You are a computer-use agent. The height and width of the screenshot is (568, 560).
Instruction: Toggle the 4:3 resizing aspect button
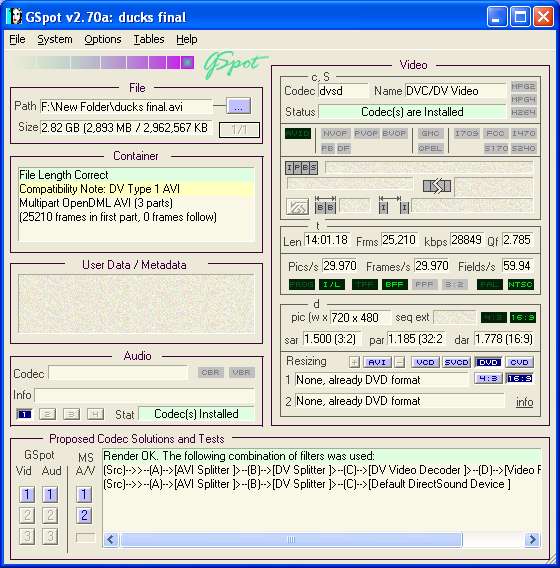coord(488,378)
